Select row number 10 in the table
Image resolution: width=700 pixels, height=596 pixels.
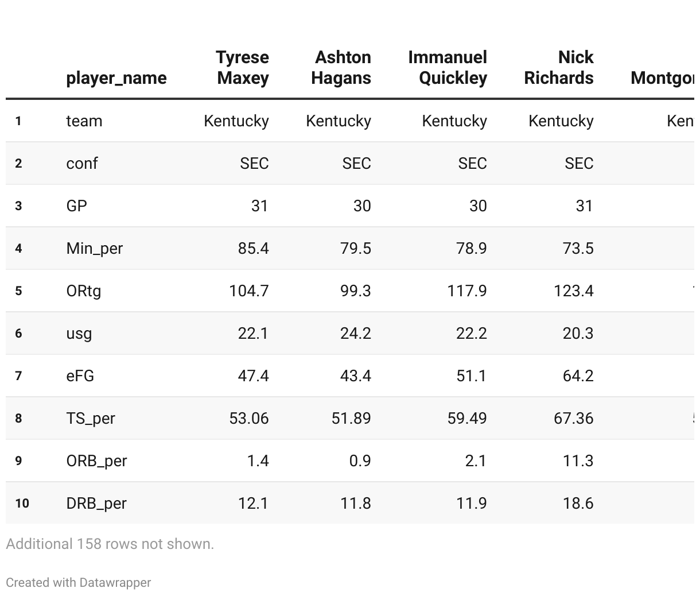(x=22, y=504)
